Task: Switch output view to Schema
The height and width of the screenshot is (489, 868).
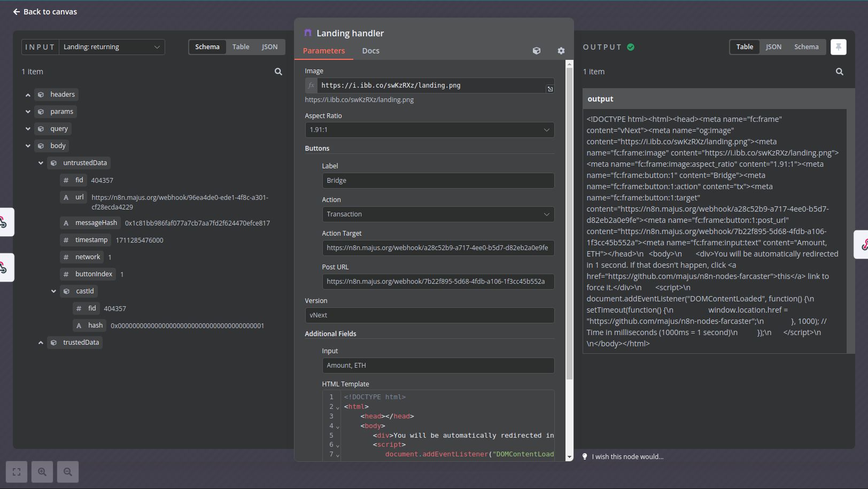Action: 806,47
